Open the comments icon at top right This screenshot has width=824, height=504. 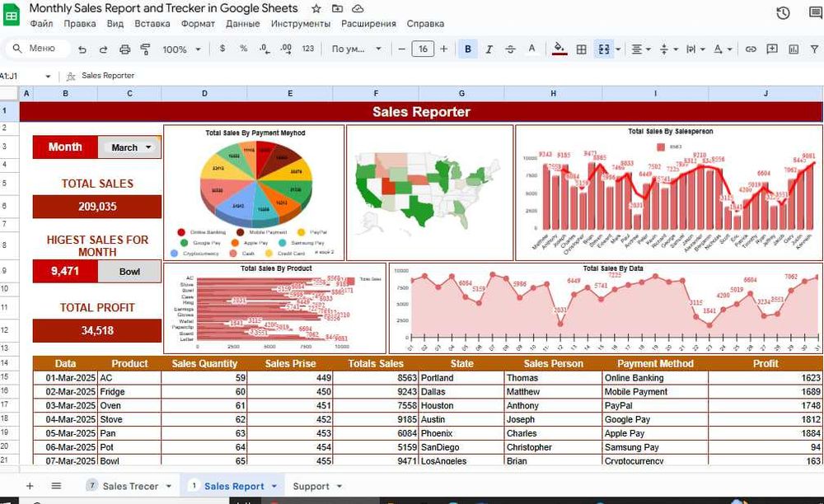(816, 13)
